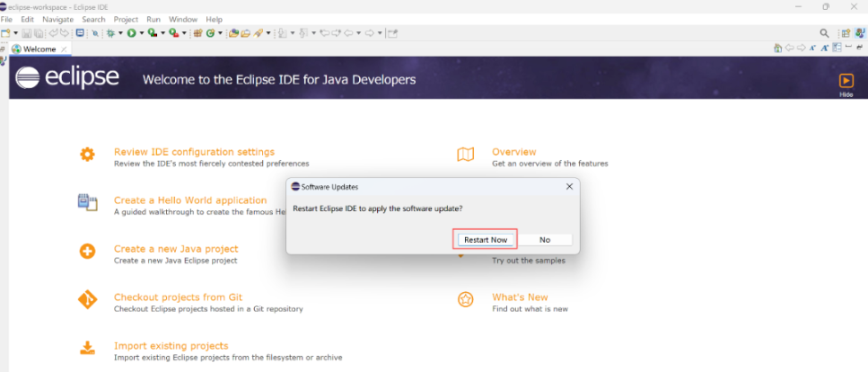Click the Welcome page Home icon
The image size is (868, 372).
point(777,48)
